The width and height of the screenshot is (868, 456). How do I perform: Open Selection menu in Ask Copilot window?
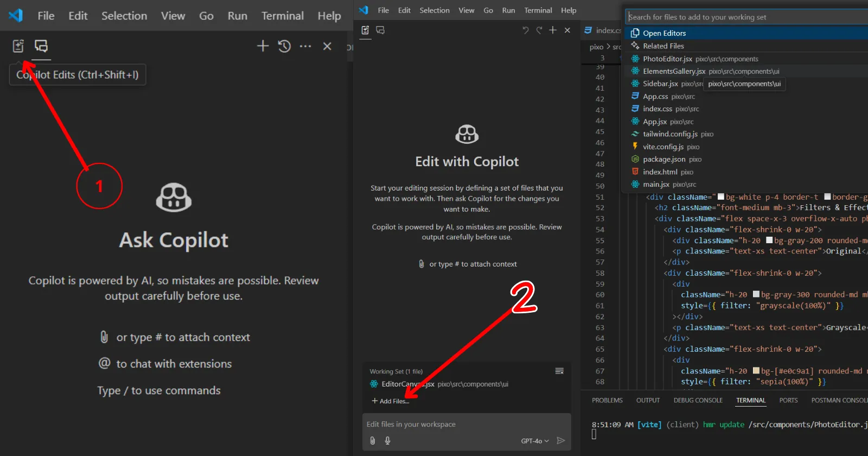(124, 16)
